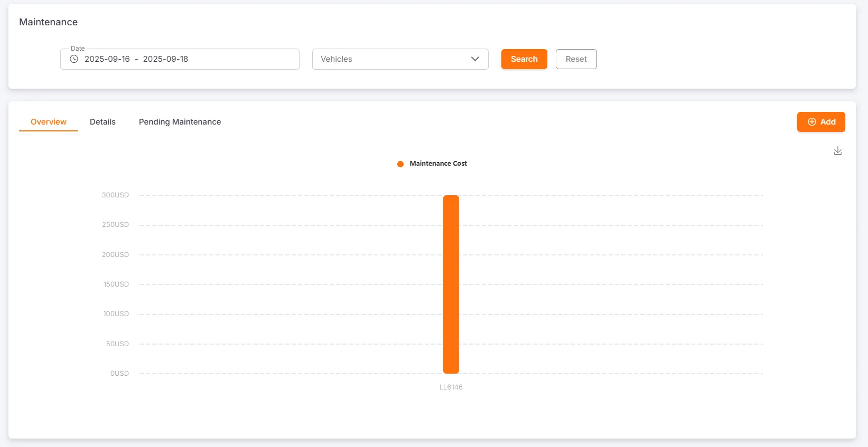868x447 pixels.
Task: Click the Maintenance page heading
Action: coord(49,22)
